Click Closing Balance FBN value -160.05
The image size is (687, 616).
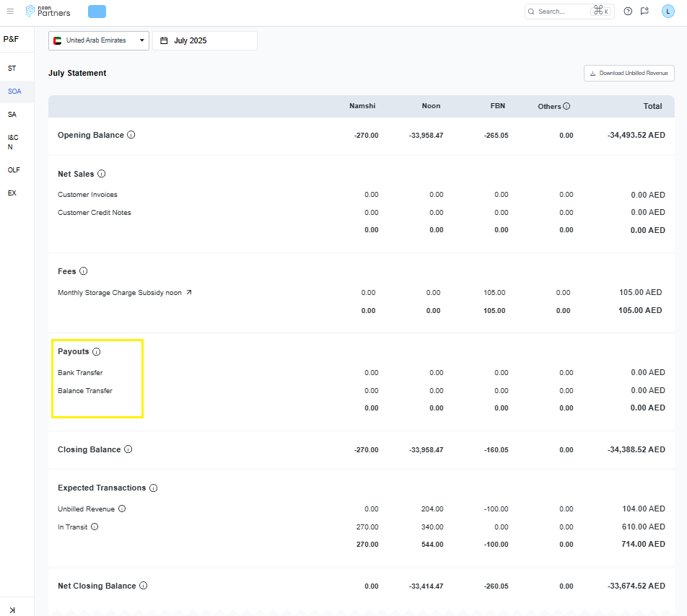[496, 449]
